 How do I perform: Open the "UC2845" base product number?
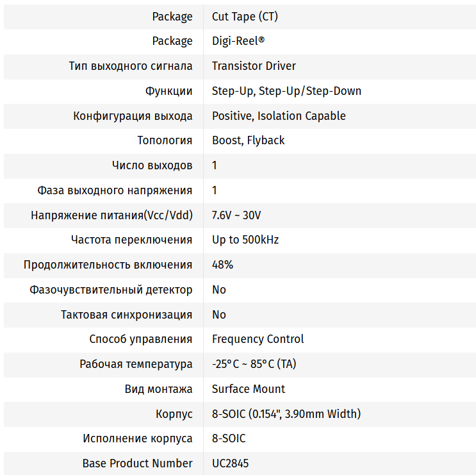click(230, 463)
